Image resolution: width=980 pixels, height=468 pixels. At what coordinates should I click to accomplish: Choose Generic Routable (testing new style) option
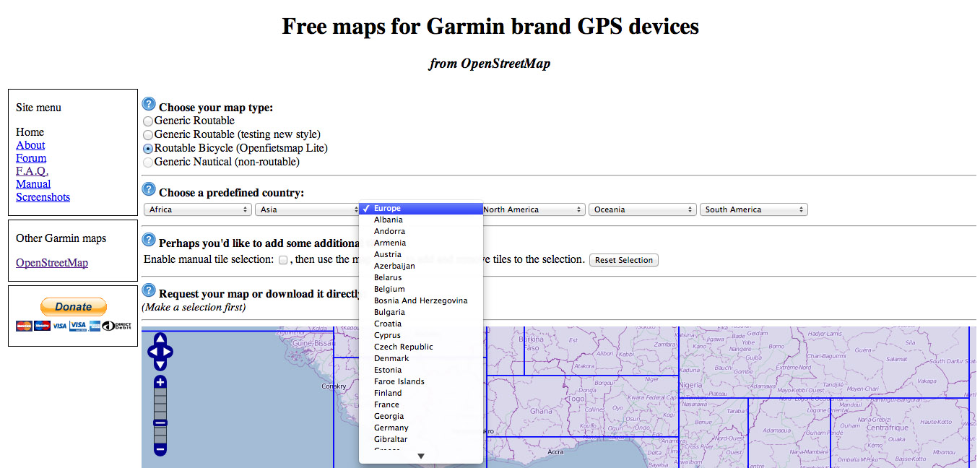point(149,135)
